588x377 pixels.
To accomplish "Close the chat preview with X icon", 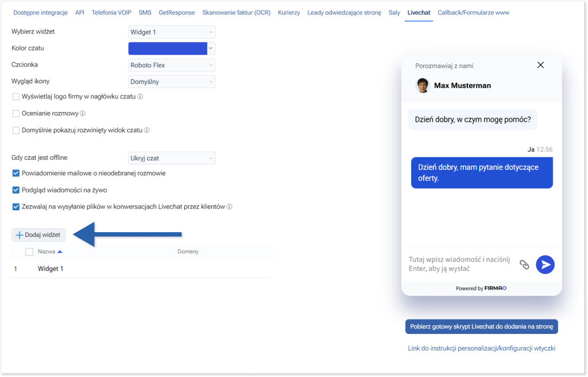I will [x=540, y=65].
